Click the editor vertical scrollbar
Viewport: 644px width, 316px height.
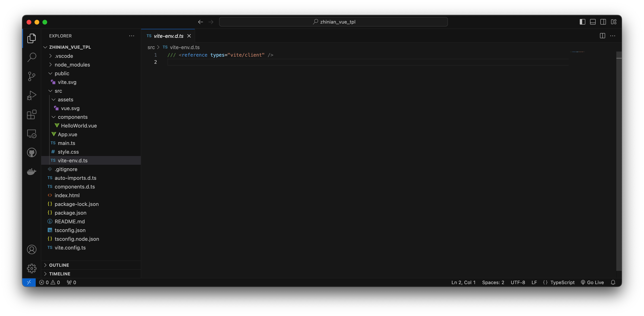pos(619,161)
